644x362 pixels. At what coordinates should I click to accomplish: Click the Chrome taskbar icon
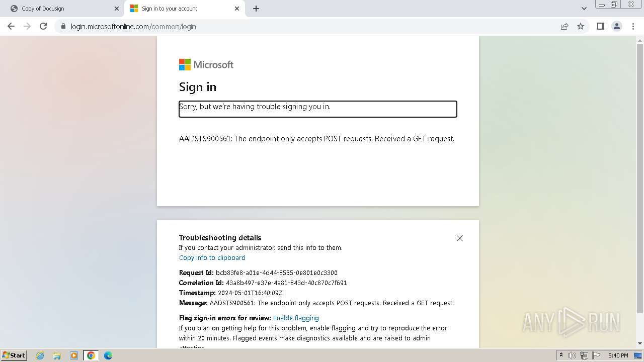point(91,355)
